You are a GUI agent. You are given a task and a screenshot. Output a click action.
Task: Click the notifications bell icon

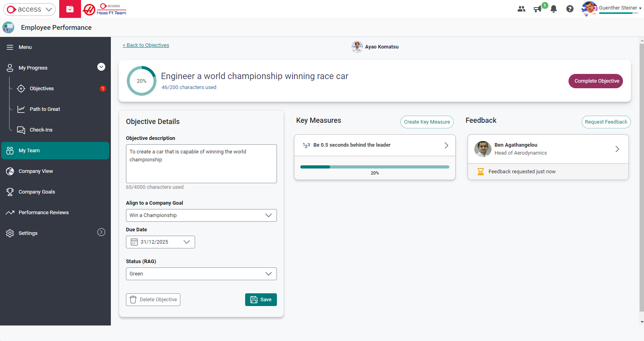[x=553, y=9]
